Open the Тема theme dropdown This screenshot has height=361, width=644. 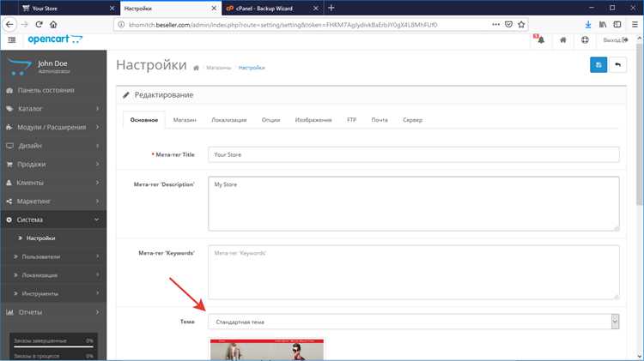point(414,322)
